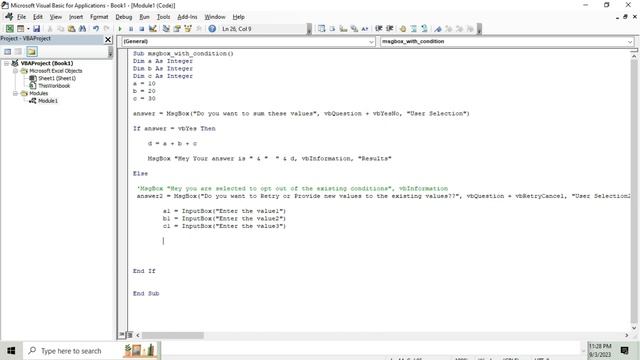This screenshot has height=360, width=640.
Task: Click the blue Help question mark icon
Action: (x=212, y=29)
